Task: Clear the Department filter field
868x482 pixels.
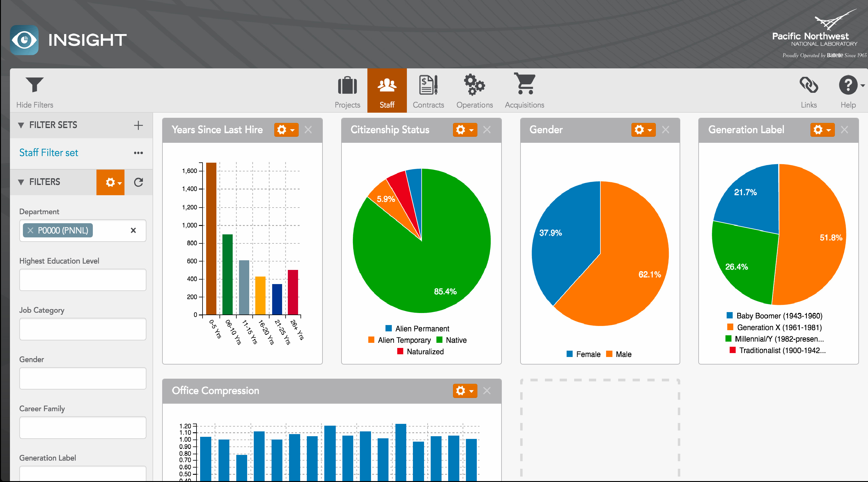Action: (133, 230)
